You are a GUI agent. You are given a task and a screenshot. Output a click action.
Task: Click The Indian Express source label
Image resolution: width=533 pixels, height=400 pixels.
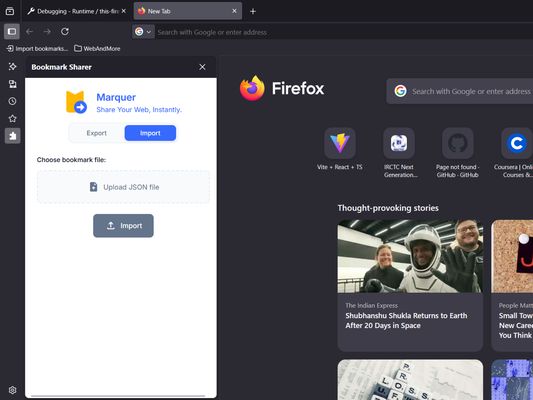372,306
